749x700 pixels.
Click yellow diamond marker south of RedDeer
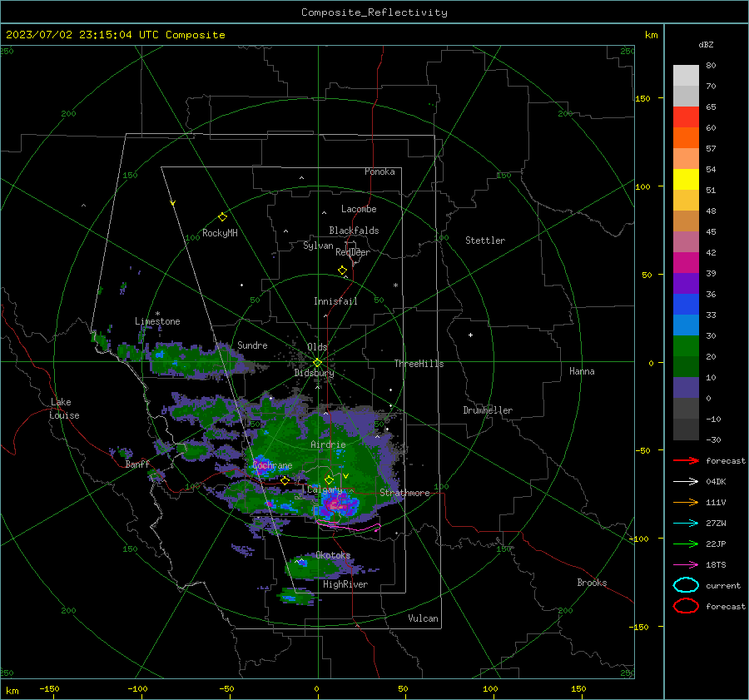[x=342, y=271]
